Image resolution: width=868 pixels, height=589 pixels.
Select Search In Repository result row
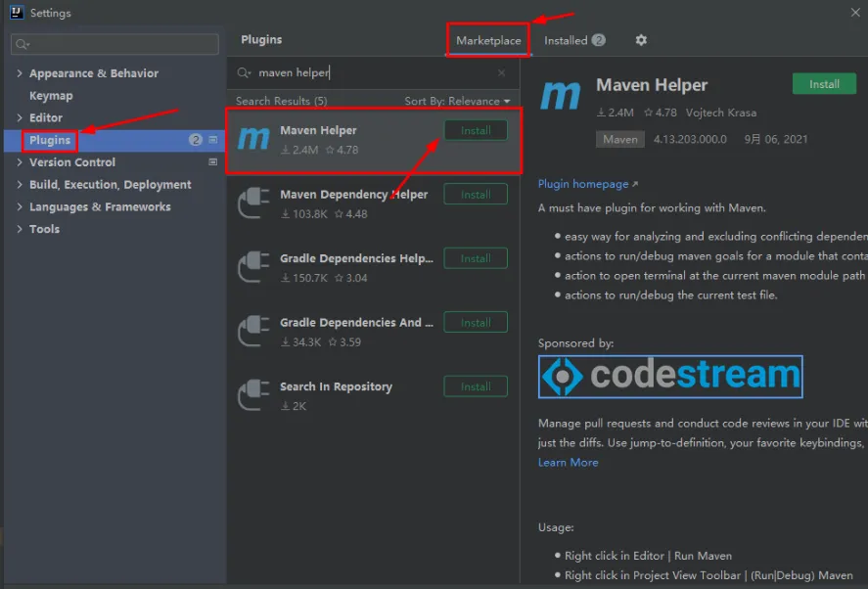(373, 395)
